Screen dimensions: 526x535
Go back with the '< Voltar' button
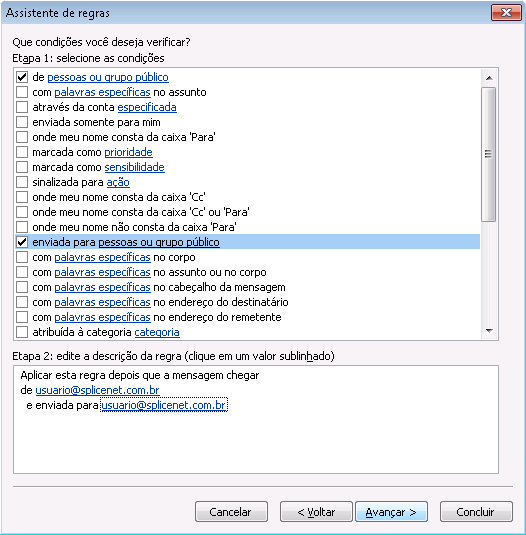(x=316, y=511)
